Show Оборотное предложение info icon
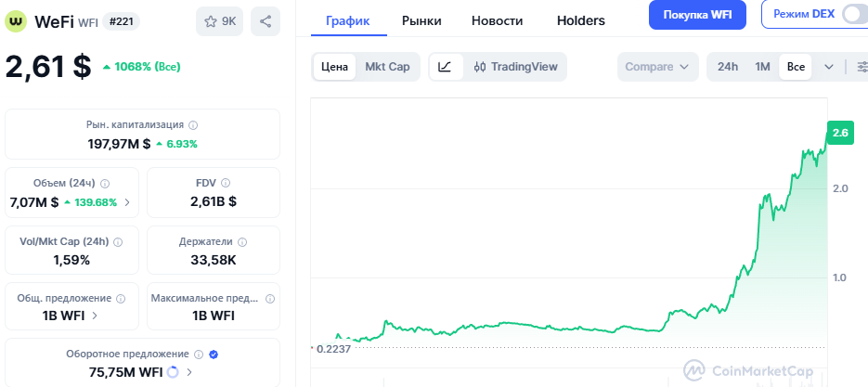This screenshot has height=387, width=868. pos(199,355)
